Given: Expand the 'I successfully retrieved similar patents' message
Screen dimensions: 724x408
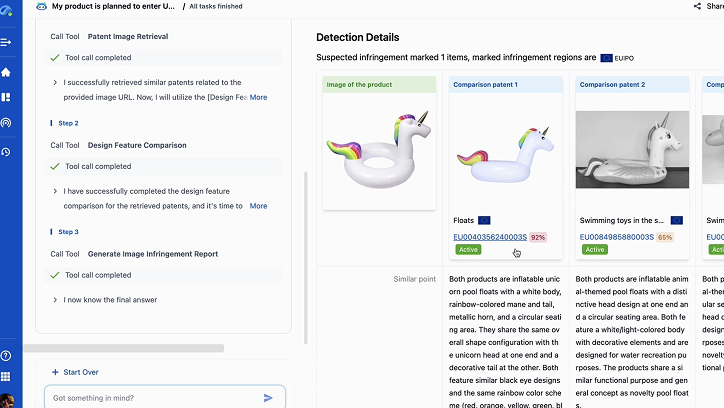Looking at the screenshot, I should click(55, 83).
